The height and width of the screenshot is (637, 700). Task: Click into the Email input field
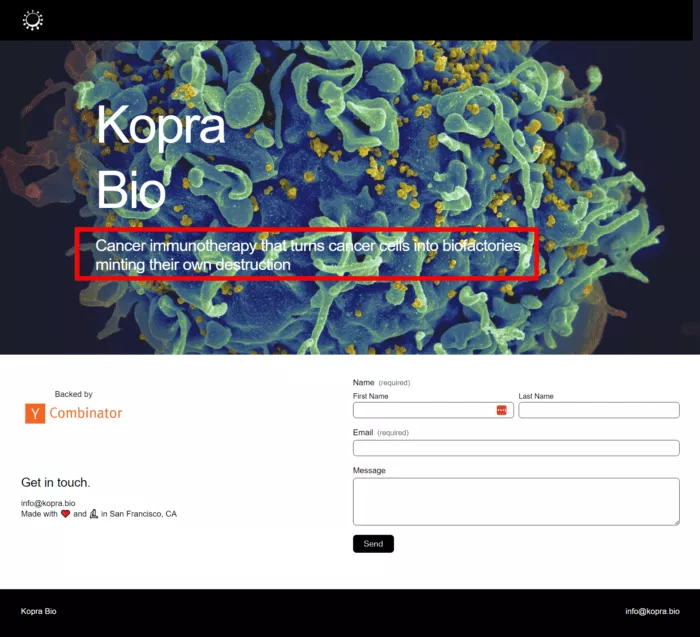516,448
